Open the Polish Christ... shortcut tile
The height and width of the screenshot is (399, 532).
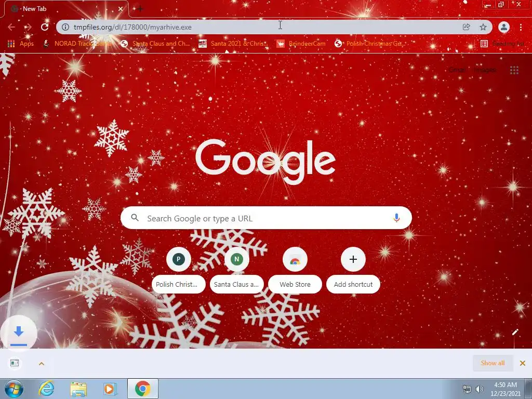click(179, 270)
